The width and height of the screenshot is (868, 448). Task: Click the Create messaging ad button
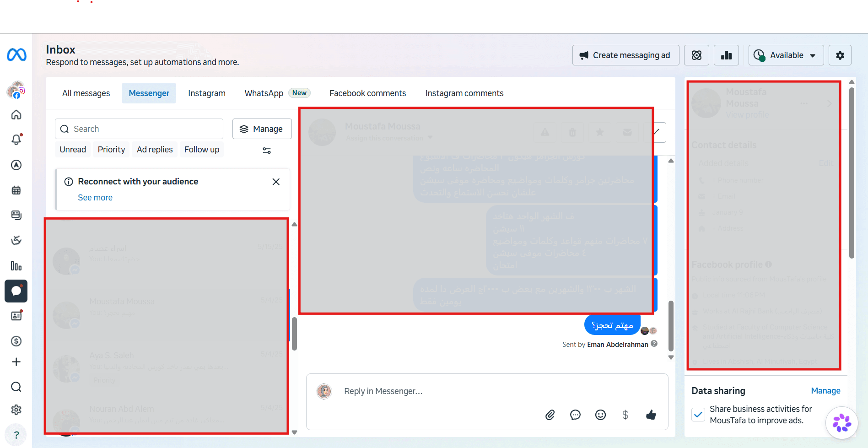click(625, 55)
